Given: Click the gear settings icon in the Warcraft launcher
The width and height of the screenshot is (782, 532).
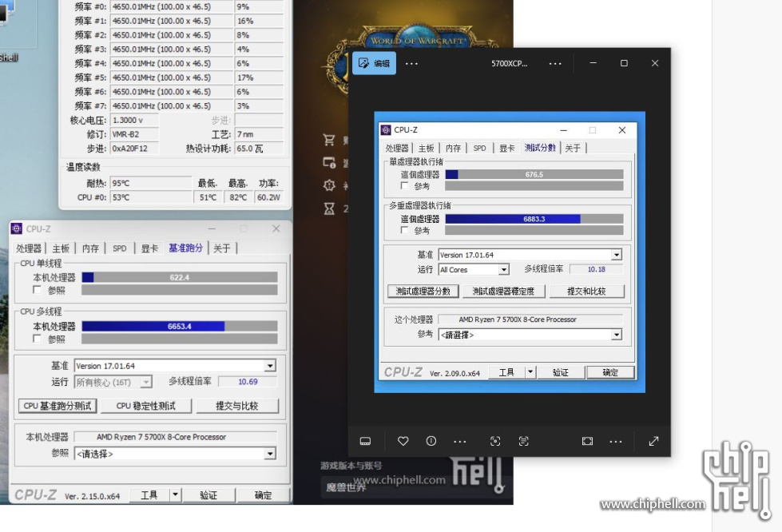Looking at the screenshot, I should click(329, 185).
